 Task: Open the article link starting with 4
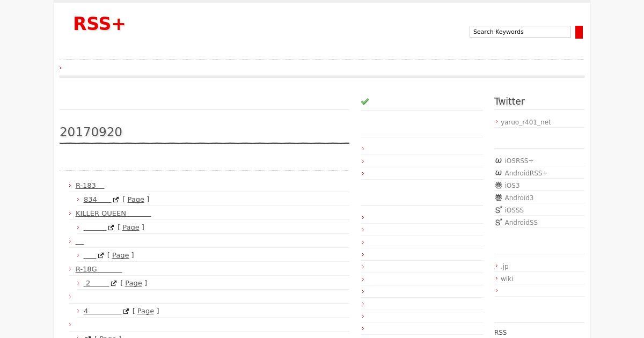click(103, 311)
